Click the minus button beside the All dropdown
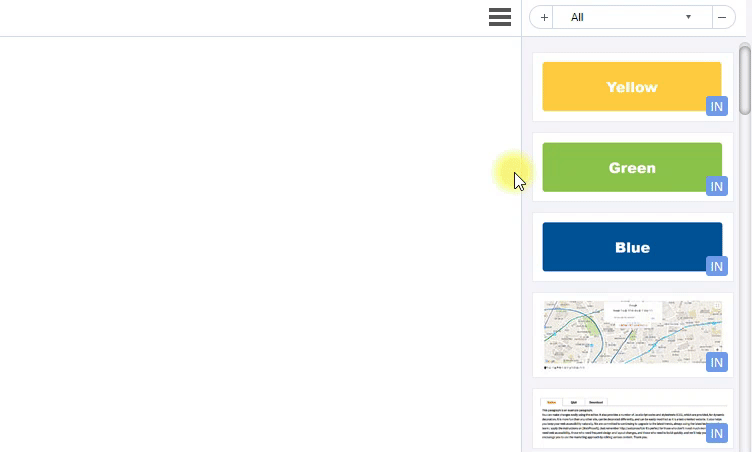 click(722, 17)
